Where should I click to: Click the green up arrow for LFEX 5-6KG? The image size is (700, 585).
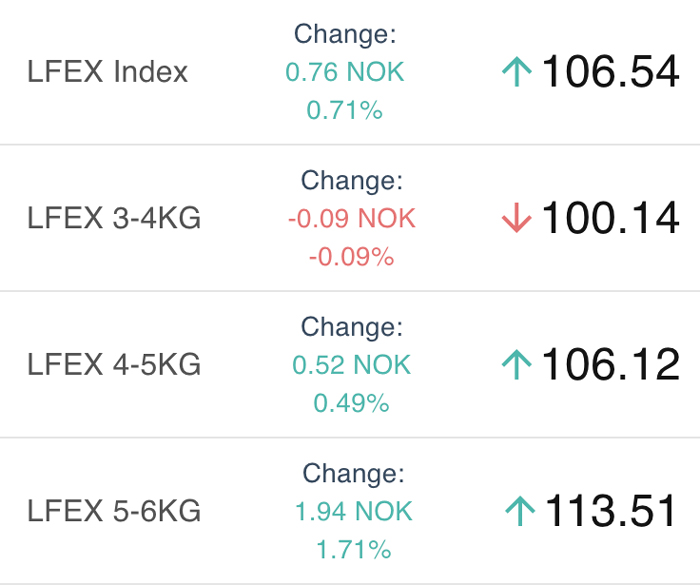(519, 512)
